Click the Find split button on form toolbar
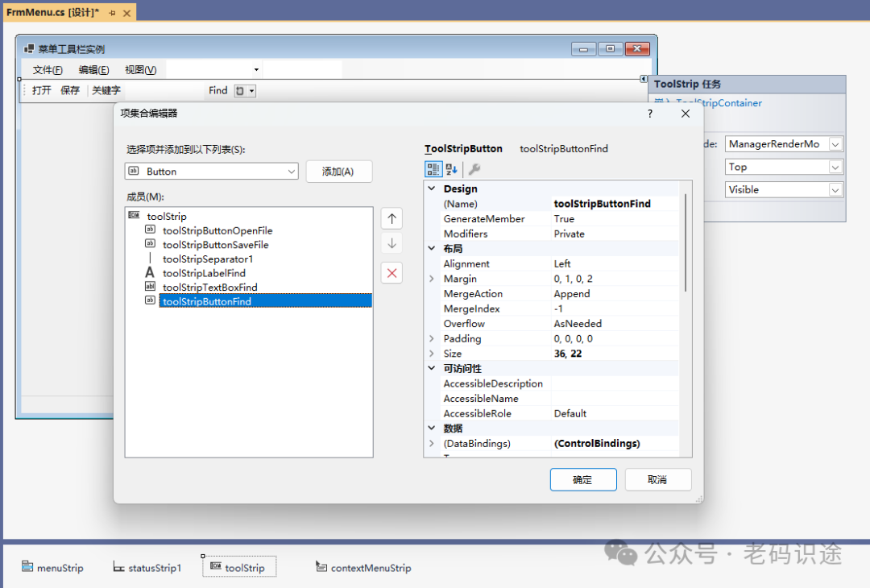The image size is (870, 588). coord(240,91)
